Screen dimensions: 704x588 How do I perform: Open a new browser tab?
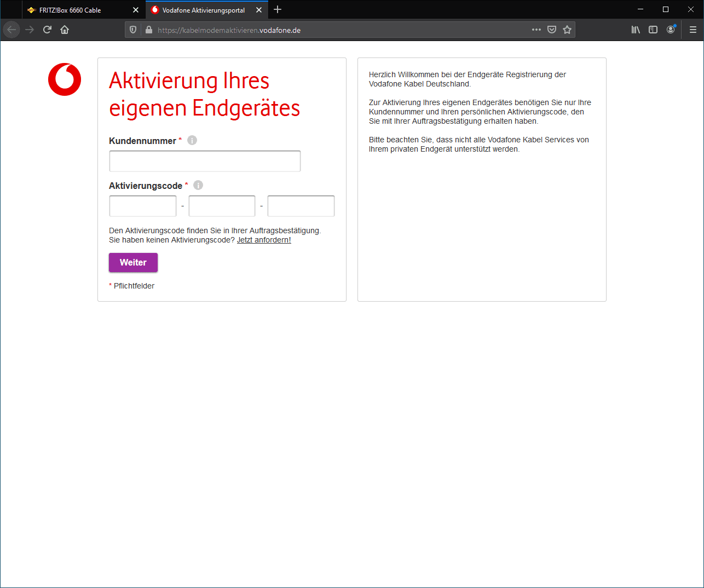pos(278,10)
